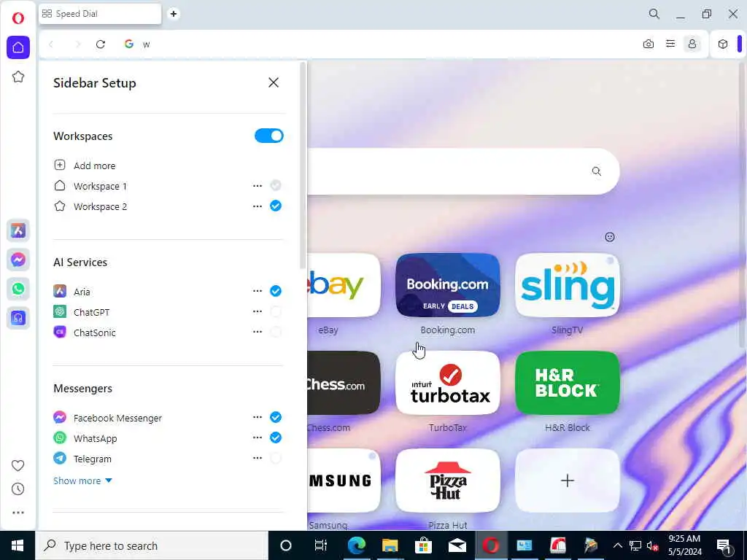Image resolution: width=747 pixels, height=560 pixels.
Task: Enable the ChatGPT checkbox
Action: [x=276, y=311]
